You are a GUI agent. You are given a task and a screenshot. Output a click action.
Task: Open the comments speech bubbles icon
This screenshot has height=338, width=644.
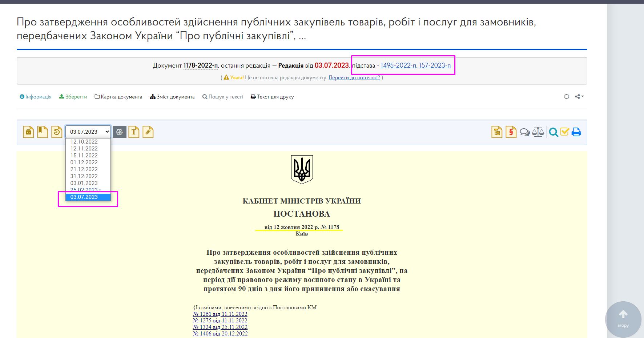[x=525, y=132]
